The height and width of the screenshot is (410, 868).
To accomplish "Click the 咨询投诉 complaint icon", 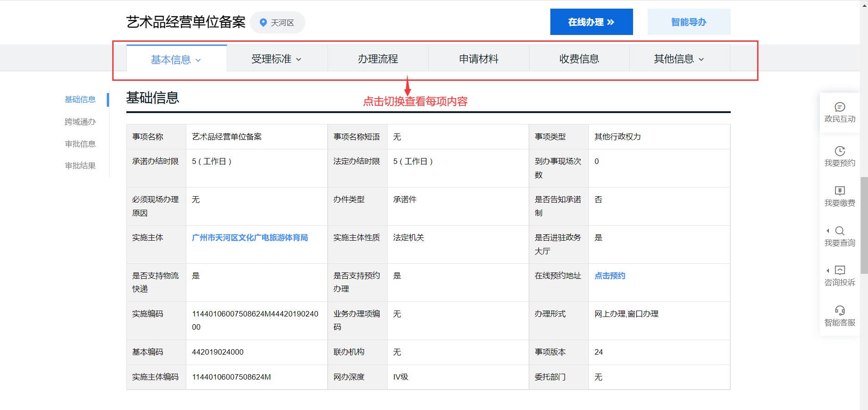I will pos(839,271).
